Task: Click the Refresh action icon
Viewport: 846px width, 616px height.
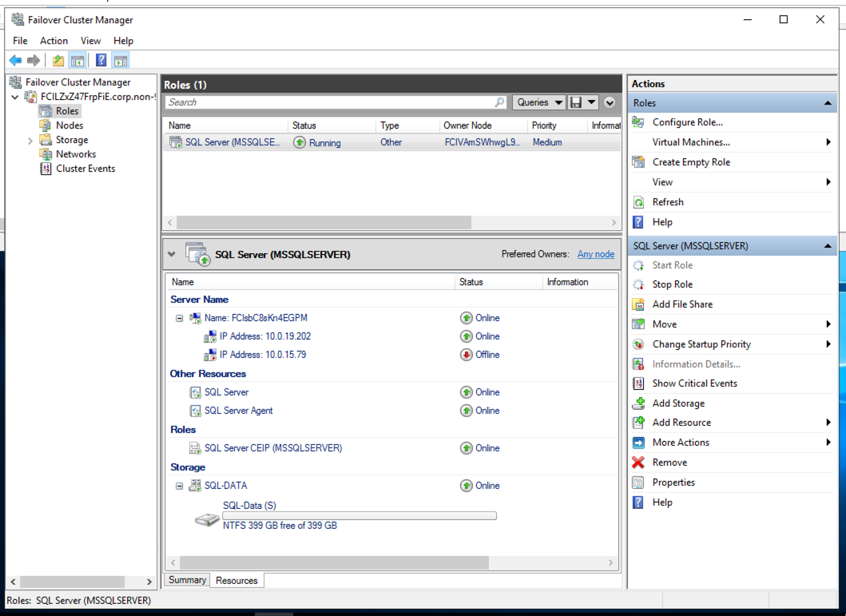Action: tap(639, 202)
